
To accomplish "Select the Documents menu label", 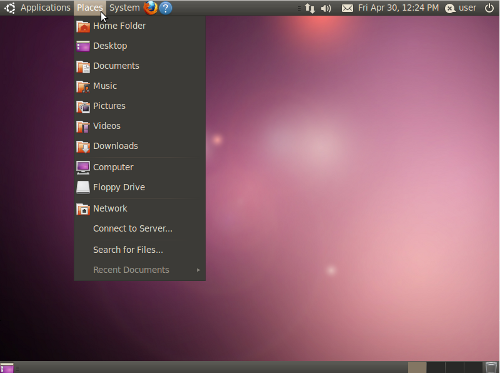I will coord(116,66).
